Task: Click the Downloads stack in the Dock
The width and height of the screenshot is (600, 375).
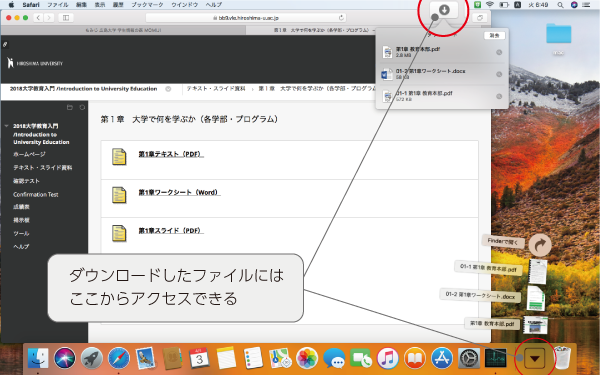Action: coord(535,359)
